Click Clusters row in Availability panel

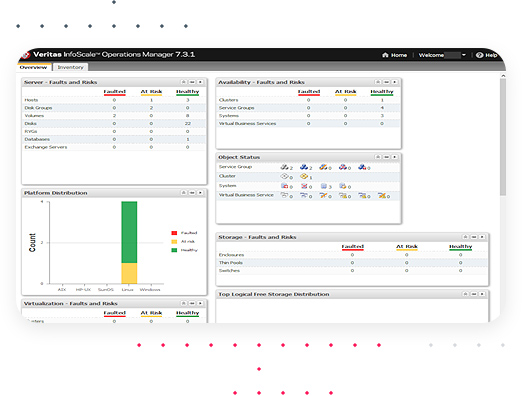308,100
